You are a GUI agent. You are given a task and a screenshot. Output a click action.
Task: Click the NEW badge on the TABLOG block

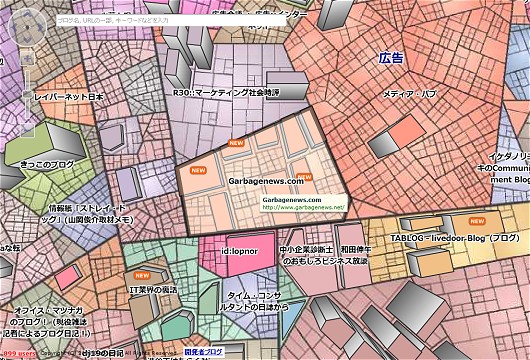coord(477,221)
